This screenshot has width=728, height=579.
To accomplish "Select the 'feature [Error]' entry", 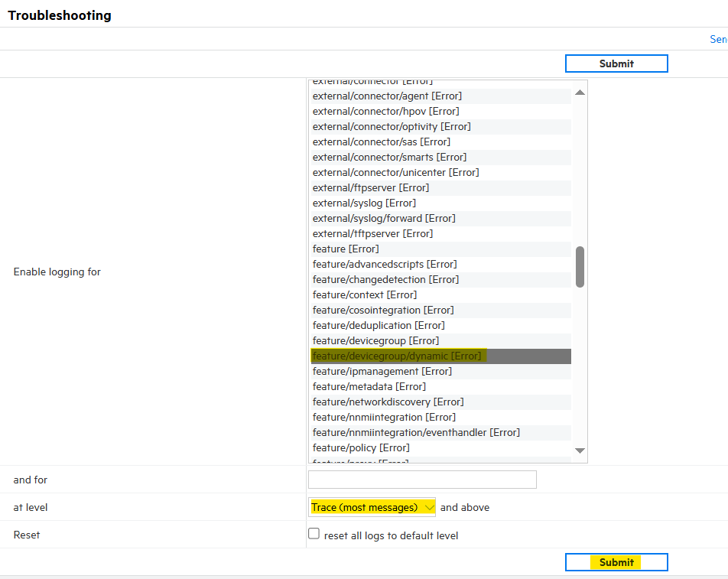I will [x=440, y=249].
